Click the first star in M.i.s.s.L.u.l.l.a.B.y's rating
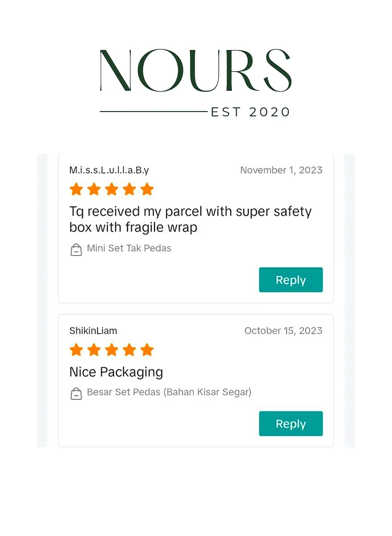This screenshot has height=536, width=392. pos(76,189)
